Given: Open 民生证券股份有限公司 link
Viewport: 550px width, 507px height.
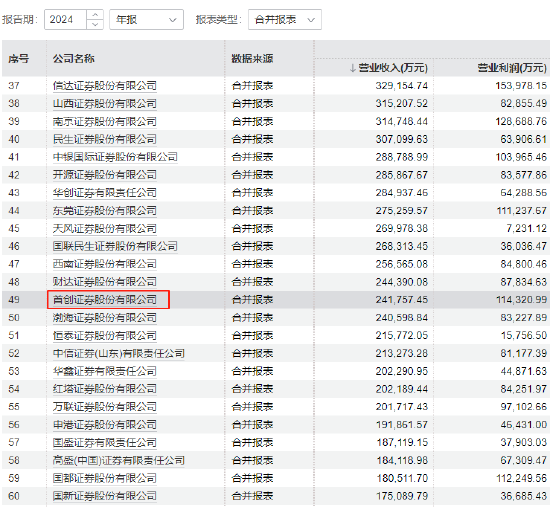Looking at the screenshot, I should (x=105, y=139).
